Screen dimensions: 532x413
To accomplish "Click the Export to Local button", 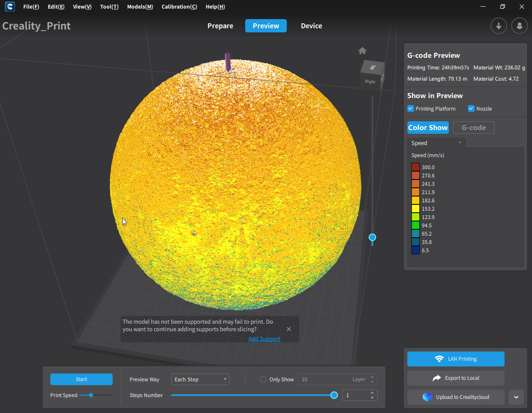I will pos(456,378).
